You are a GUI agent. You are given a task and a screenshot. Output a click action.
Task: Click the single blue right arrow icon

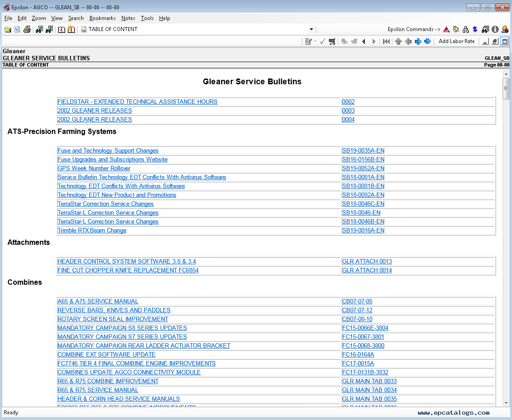(x=418, y=42)
